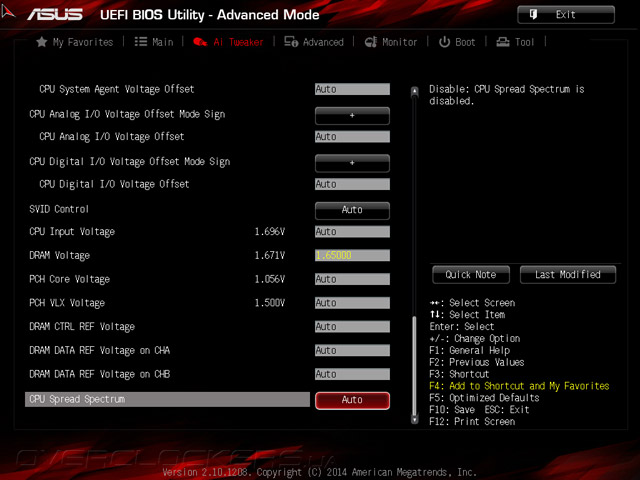Click DRAM DATA REF Voltage on CHB field

(x=352, y=374)
